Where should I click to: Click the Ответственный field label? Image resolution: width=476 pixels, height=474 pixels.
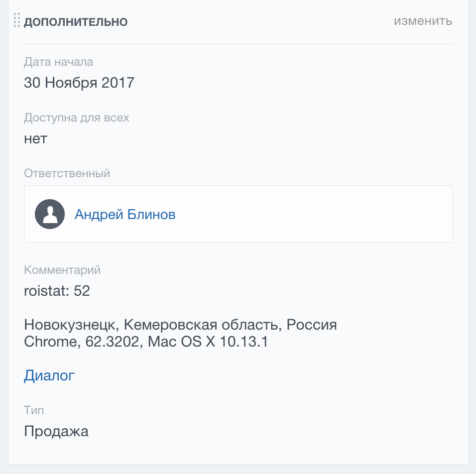tap(67, 173)
